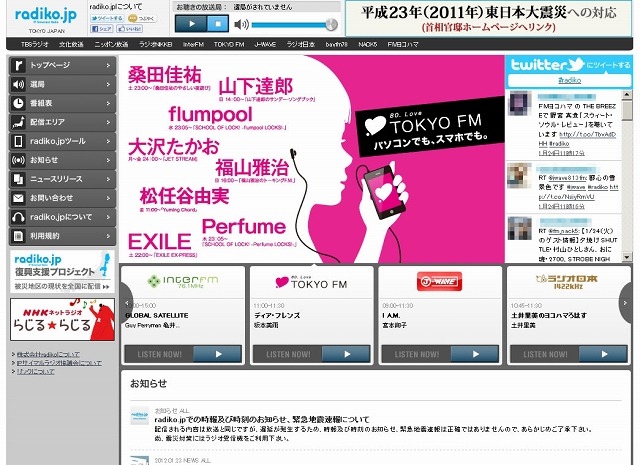Open ニュースリリース sidebar item
The image size is (640, 465).
click(62, 179)
